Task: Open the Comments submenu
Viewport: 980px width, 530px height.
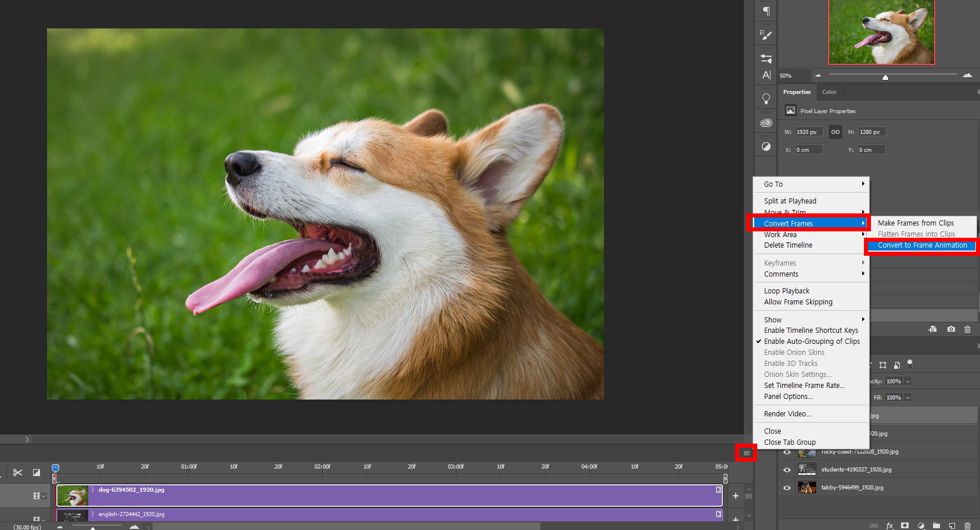Action: click(811, 274)
